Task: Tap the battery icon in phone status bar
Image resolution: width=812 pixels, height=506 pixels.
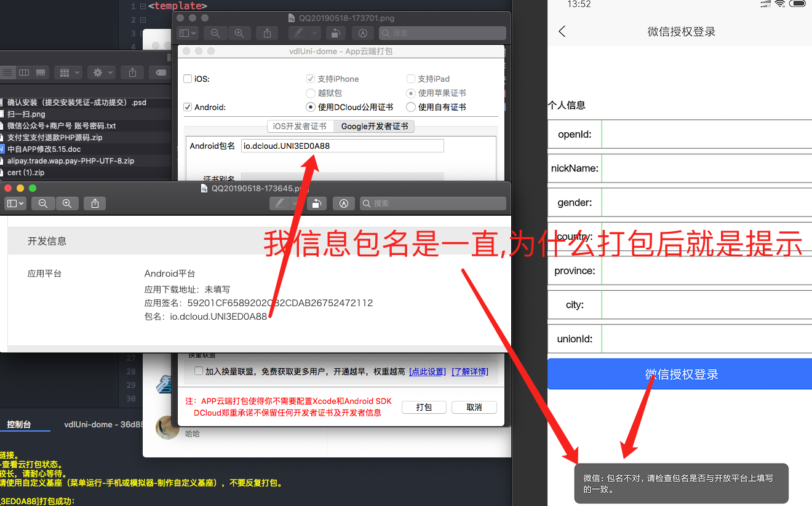Action: 798,4
